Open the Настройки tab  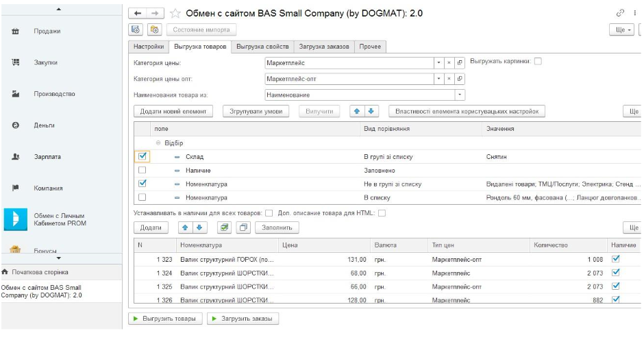pyautogui.click(x=148, y=47)
